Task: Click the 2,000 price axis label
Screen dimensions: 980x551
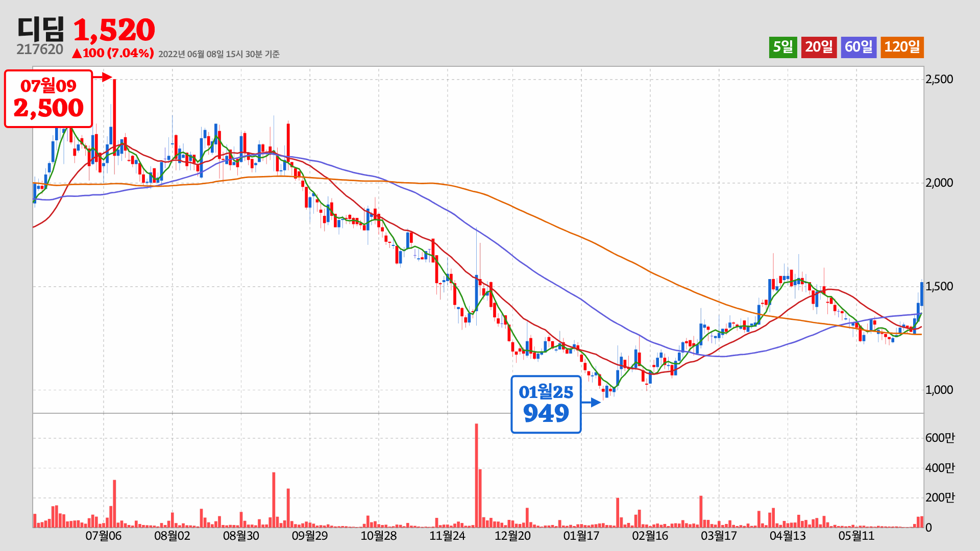Action: click(939, 183)
